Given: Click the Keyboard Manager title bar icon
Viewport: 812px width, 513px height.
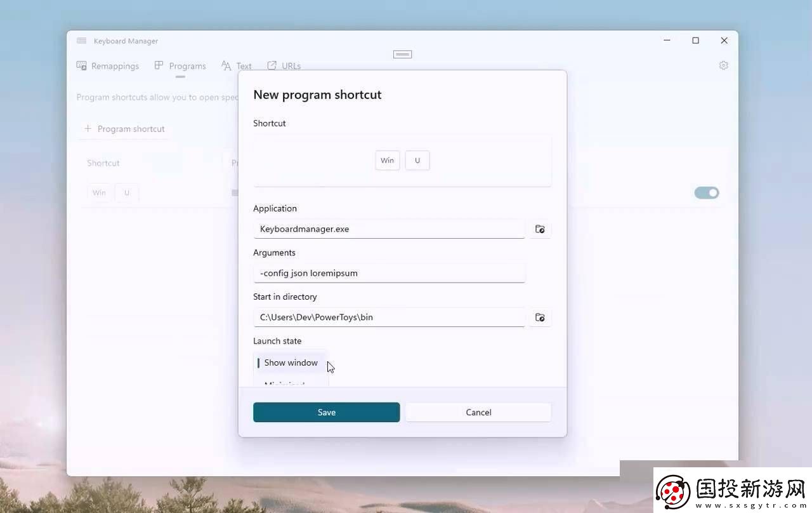Looking at the screenshot, I should [x=81, y=41].
